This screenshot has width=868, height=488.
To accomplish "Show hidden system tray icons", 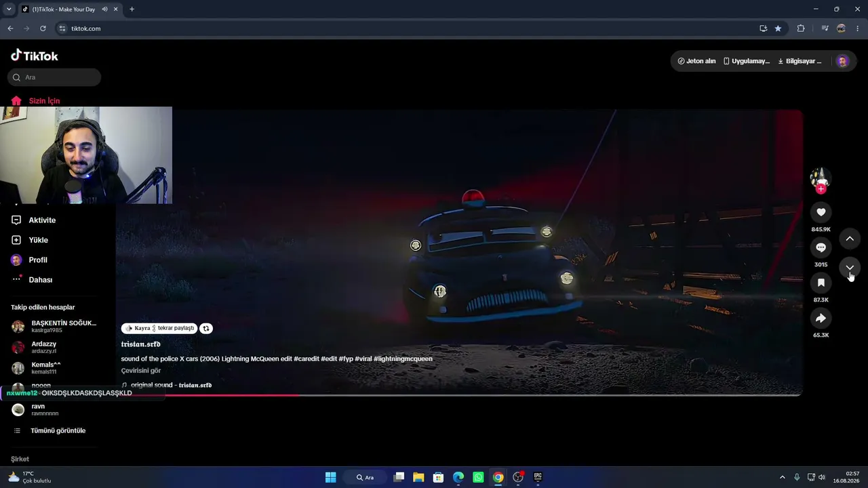I will (782, 477).
